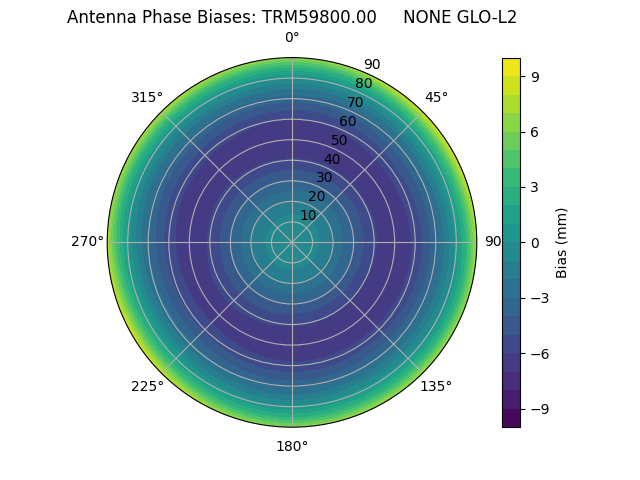Click the 315° azimuth label

tap(147, 97)
